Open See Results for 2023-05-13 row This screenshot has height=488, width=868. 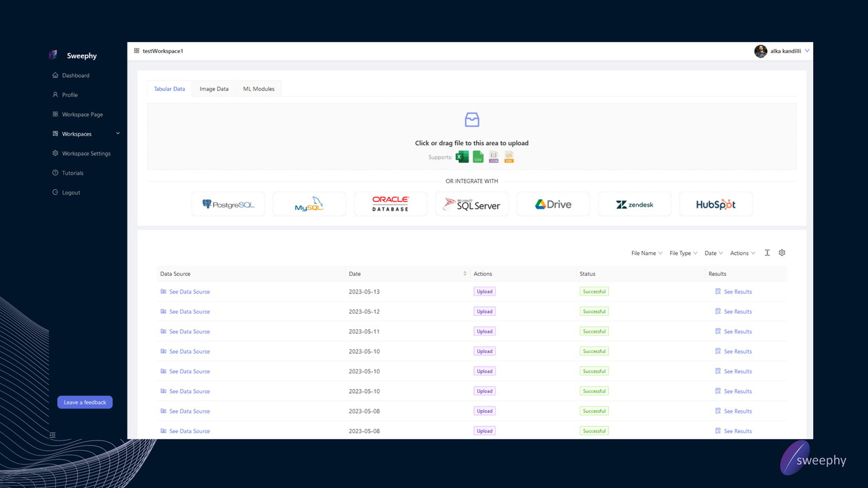tap(737, 292)
